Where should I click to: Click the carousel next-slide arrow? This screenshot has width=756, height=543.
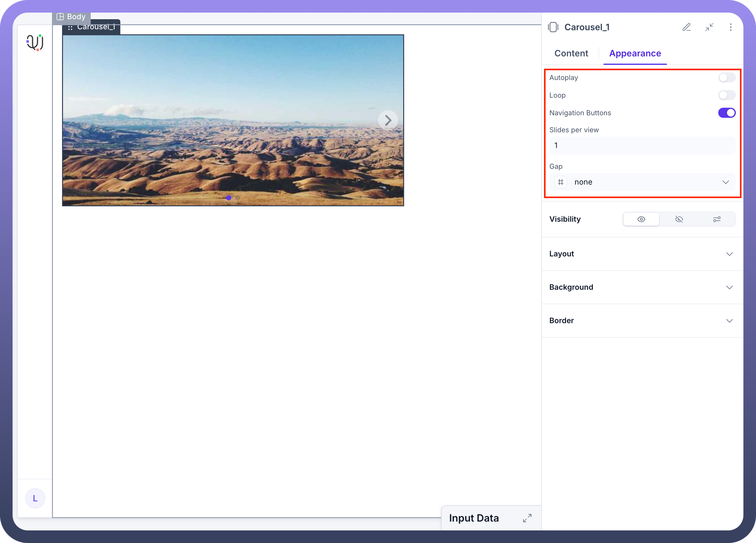388,120
